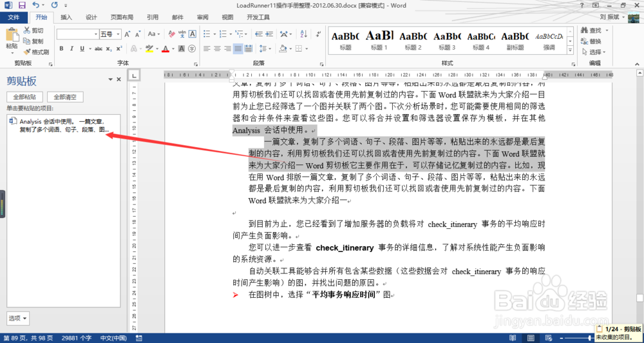The width and height of the screenshot is (644, 343).
Task: Click the character shading icon
Action: (182, 48)
